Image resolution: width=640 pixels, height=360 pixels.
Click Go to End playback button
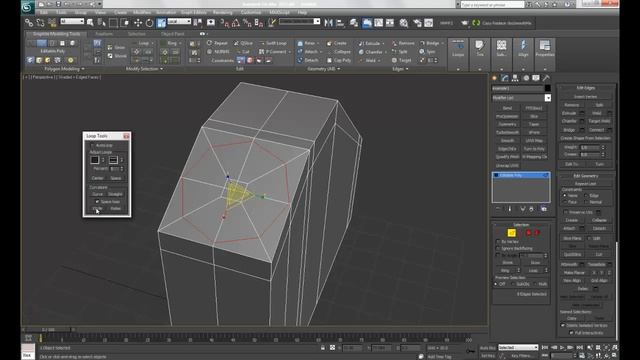click(580, 347)
